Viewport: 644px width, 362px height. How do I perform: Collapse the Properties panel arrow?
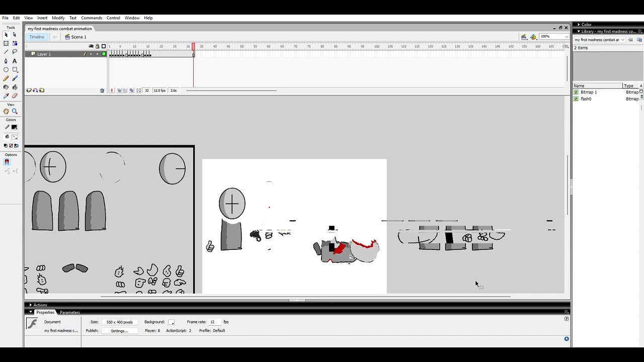pos(30,312)
